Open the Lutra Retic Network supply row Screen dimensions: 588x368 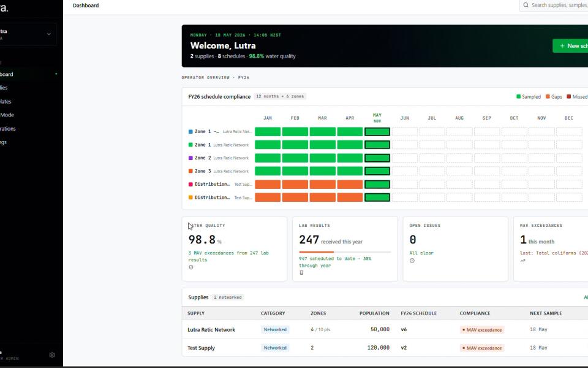pos(385,329)
